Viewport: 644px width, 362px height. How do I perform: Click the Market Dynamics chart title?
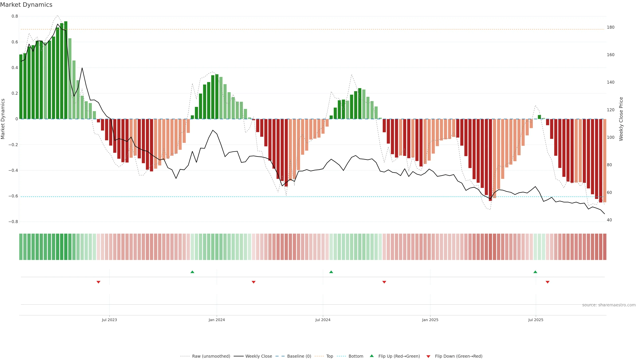pos(26,5)
